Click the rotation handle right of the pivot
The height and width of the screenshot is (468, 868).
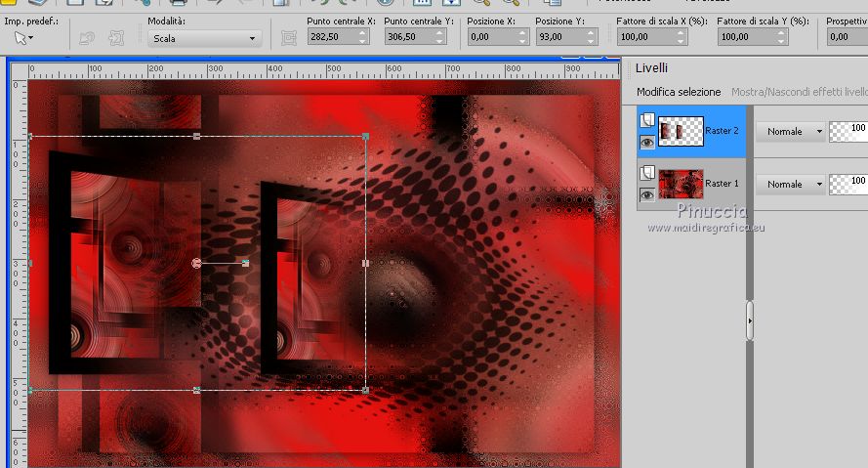pos(245,263)
